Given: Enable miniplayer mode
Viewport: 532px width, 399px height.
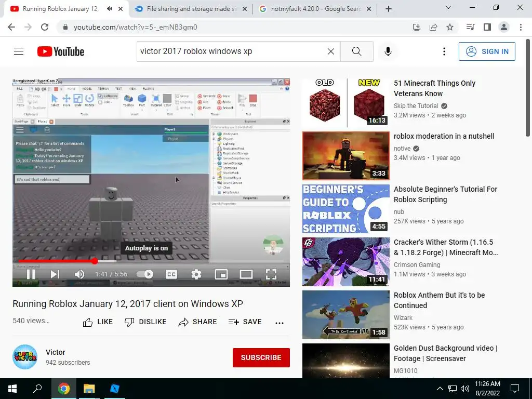Looking at the screenshot, I should [x=221, y=274].
